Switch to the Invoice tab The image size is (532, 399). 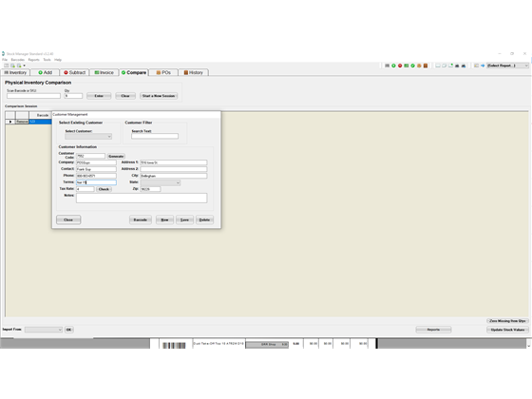(x=104, y=72)
